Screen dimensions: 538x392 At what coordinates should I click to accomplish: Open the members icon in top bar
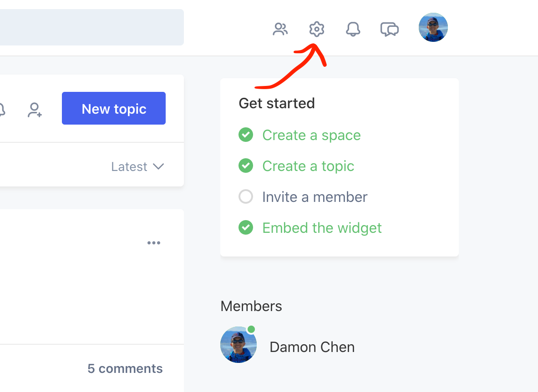(280, 30)
